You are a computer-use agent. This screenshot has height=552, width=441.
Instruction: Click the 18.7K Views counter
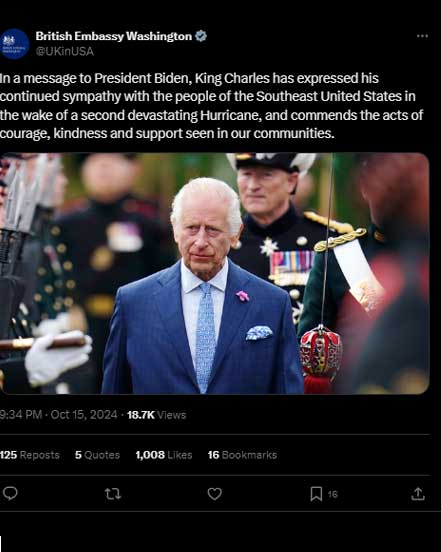tap(156, 415)
